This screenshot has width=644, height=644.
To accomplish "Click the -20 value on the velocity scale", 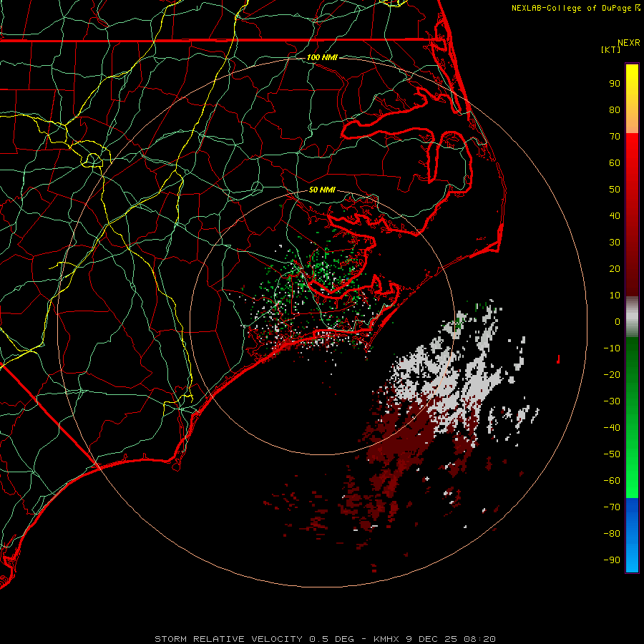I will [x=612, y=374].
